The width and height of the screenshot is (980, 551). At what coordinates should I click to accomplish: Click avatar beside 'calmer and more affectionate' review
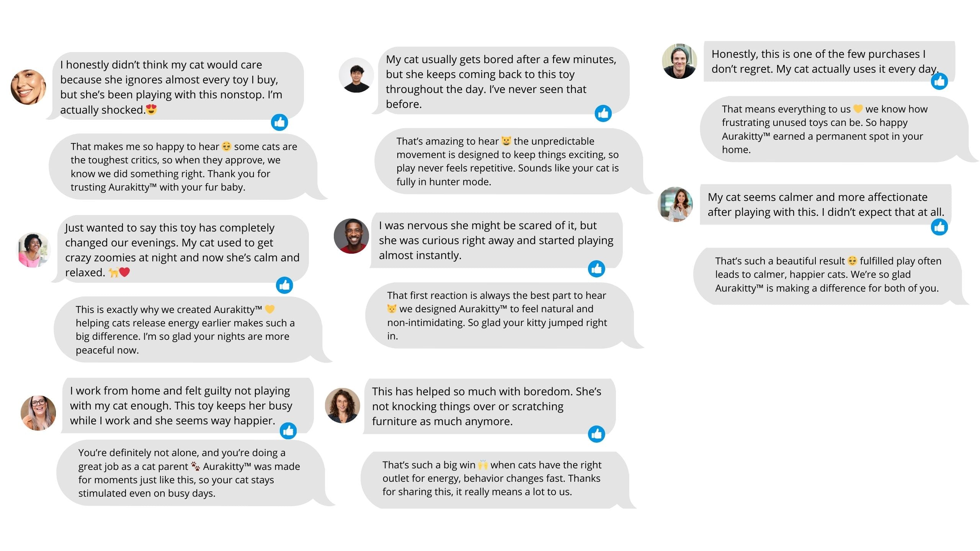pyautogui.click(x=675, y=204)
